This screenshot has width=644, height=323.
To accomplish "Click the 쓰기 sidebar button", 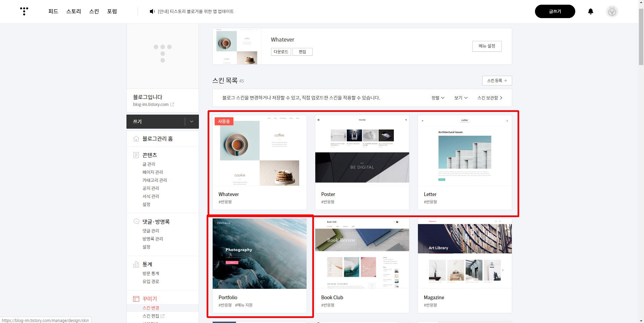I will pos(156,122).
